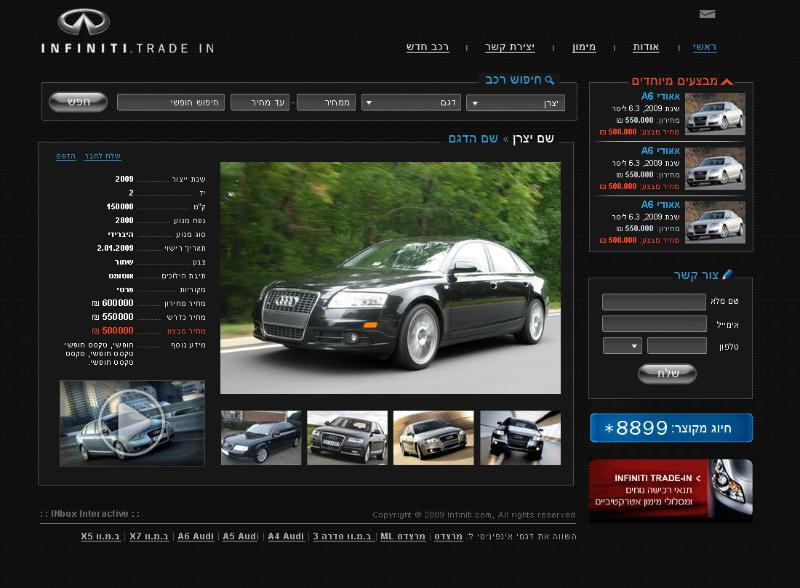The image size is (800, 588).
Task: Click the red arrow icon by מבצעים מיוחדים
Action: [x=727, y=82]
